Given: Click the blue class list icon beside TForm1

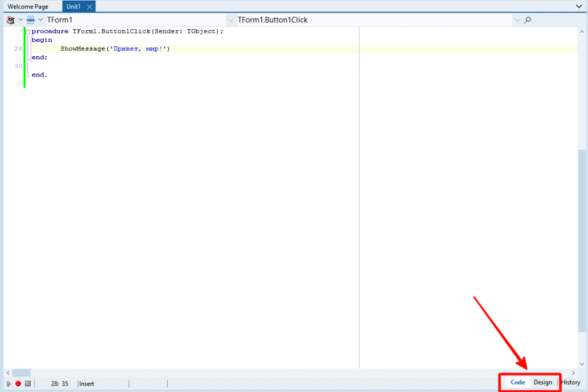Looking at the screenshot, I should coord(31,20).
